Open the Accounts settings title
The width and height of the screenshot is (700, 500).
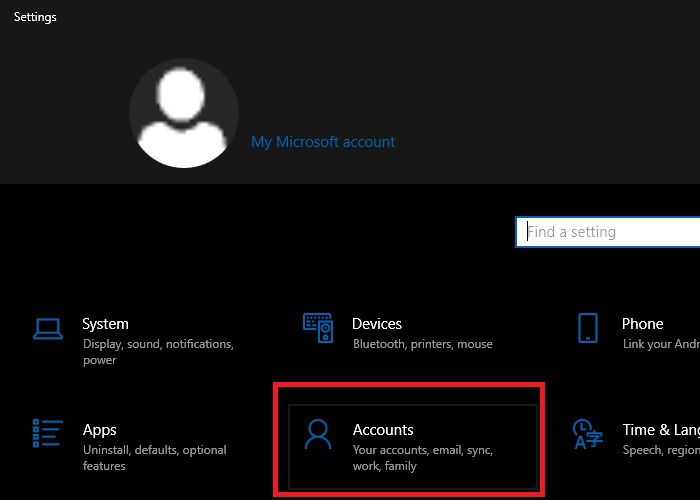(x=383, y=430)
